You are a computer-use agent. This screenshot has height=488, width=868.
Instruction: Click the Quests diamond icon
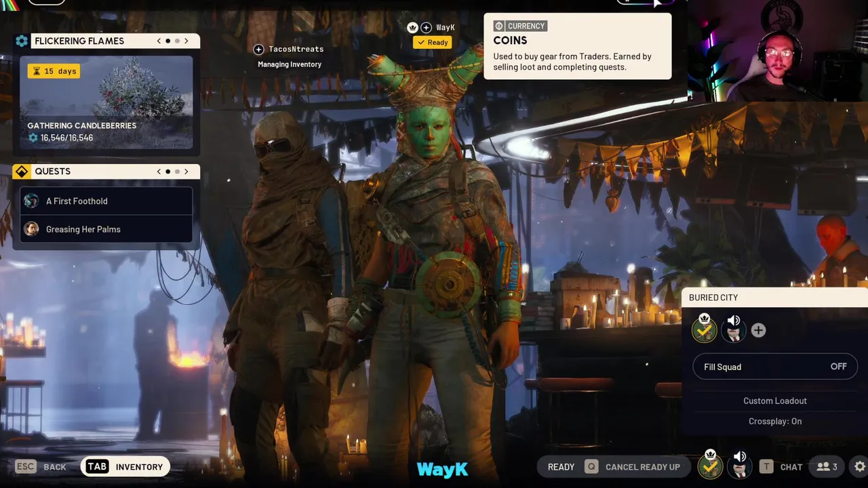tap(22, 171)
